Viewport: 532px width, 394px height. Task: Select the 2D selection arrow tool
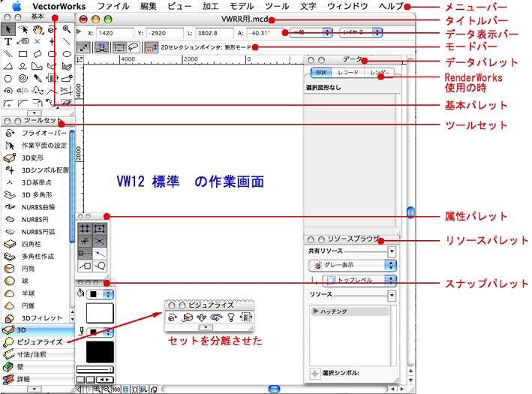click(x=8, y=29)
